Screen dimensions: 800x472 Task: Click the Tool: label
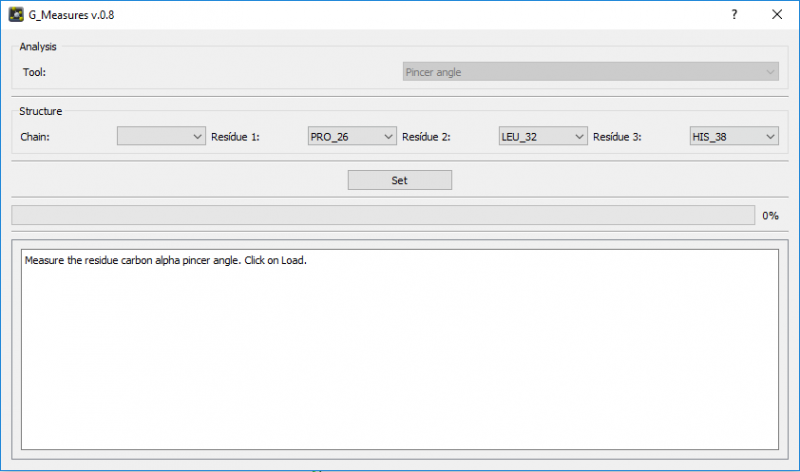coord(35,72)
